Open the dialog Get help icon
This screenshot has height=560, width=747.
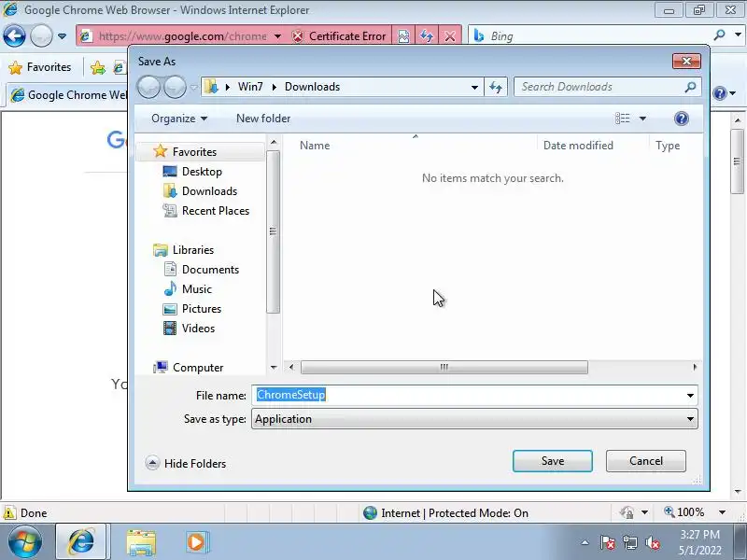[682, 119]
